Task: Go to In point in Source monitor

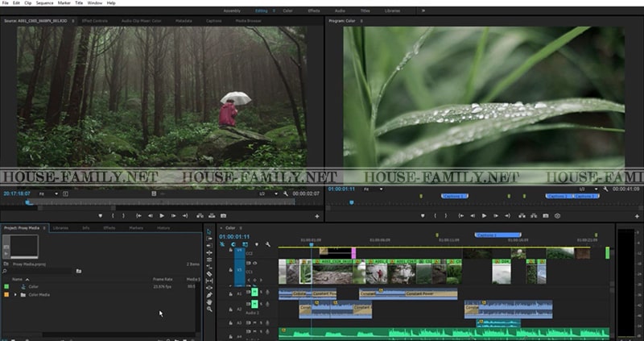Action: coord(138,215)
